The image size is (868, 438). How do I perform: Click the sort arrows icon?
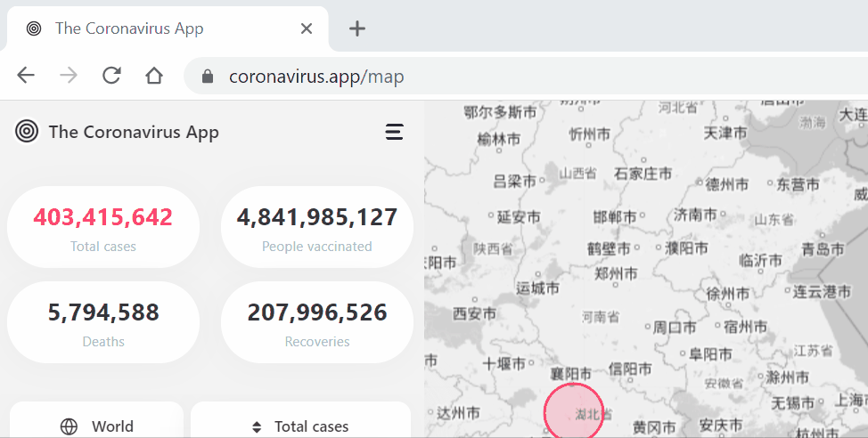[x=257, y=427]
